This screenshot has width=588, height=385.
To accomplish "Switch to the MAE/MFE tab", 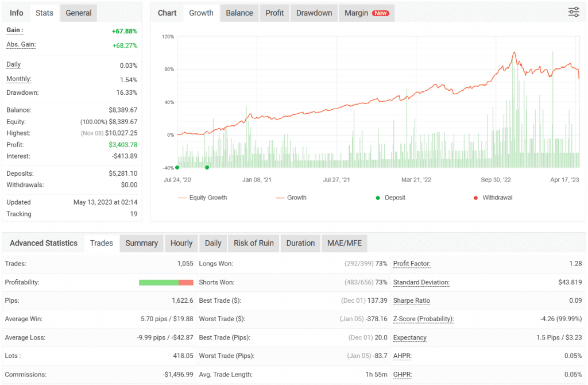I will click(345, 243).
